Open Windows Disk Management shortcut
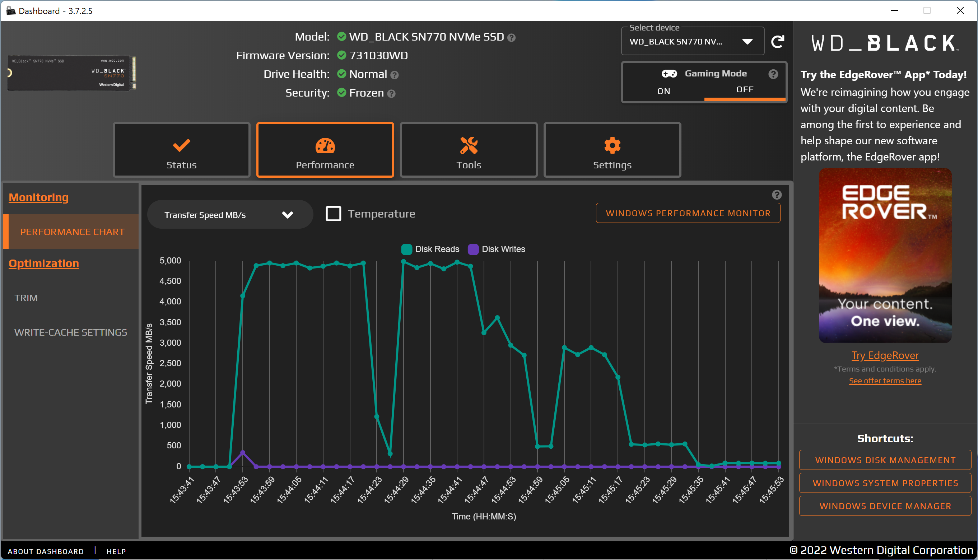 pyautogui.click(x=885, y=460)
